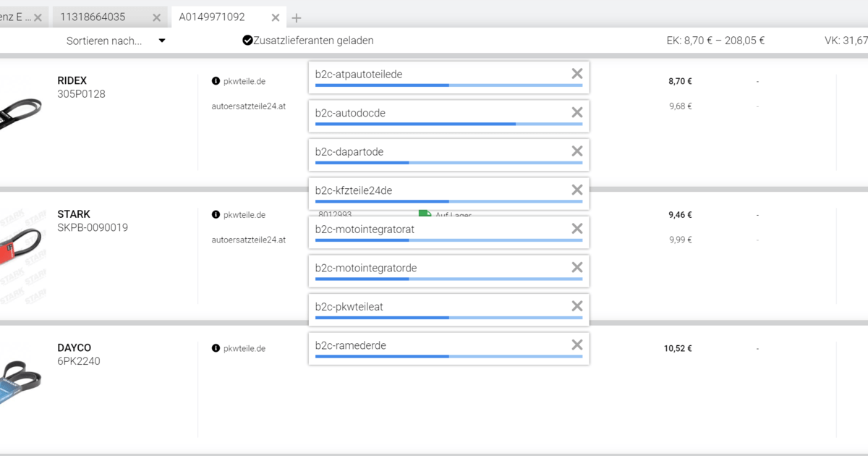
Task: Close the b2c-kfzteile24de notification
Action: click(x=576, y=190)
